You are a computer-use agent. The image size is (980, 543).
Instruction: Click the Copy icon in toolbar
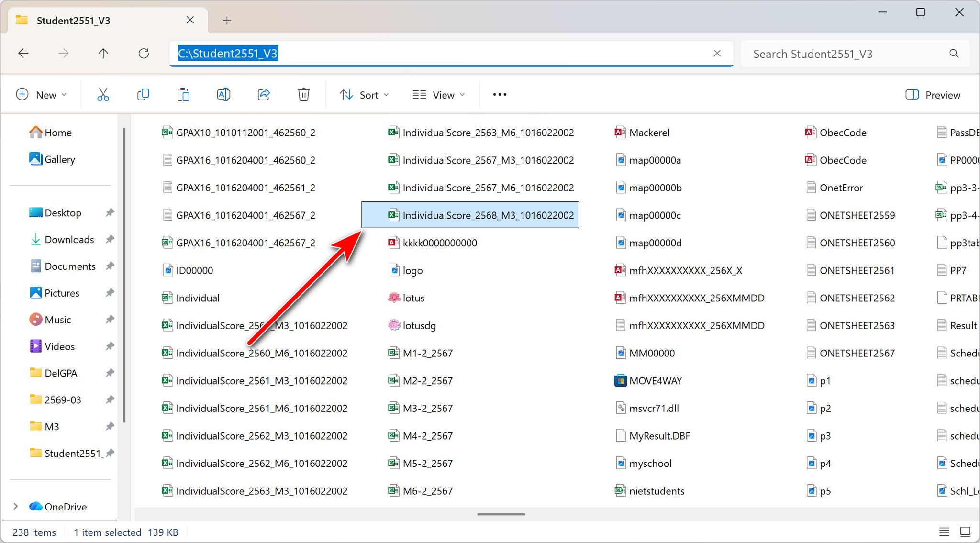[x=143, y=95]
